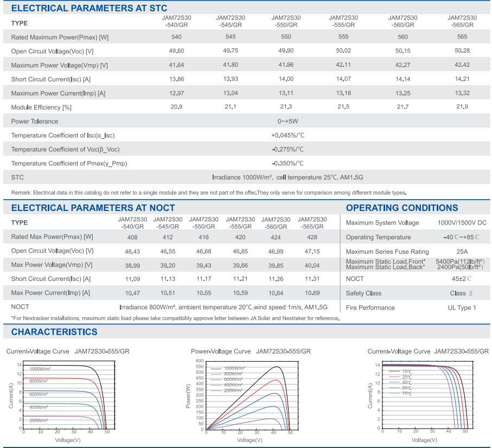Click red 800W/m² legend line in Power-Voltage chart

point(217,374)
